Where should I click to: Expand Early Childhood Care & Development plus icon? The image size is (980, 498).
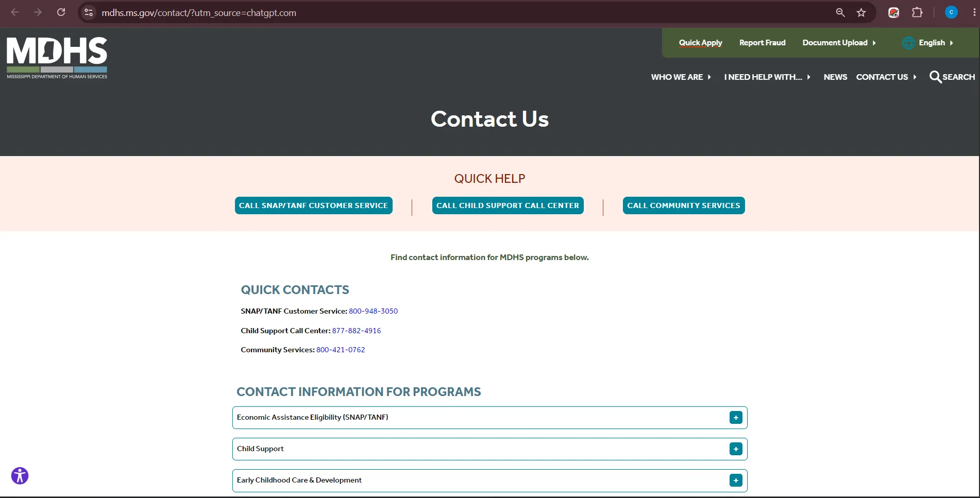736,480
